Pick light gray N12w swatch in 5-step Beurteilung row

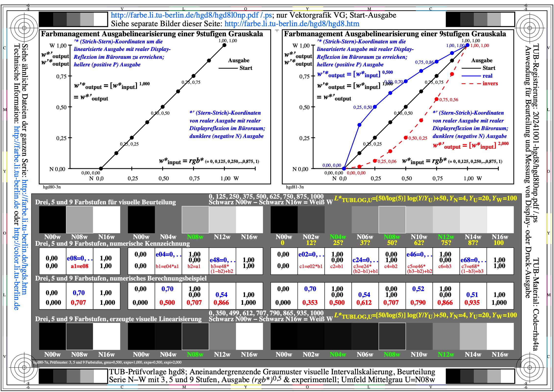(222, 220)
